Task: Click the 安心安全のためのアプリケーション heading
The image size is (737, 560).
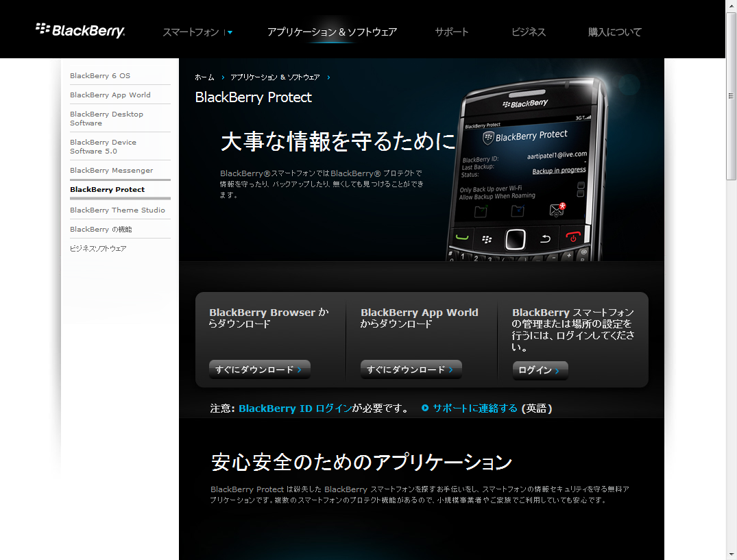Action: click(361, 462)
